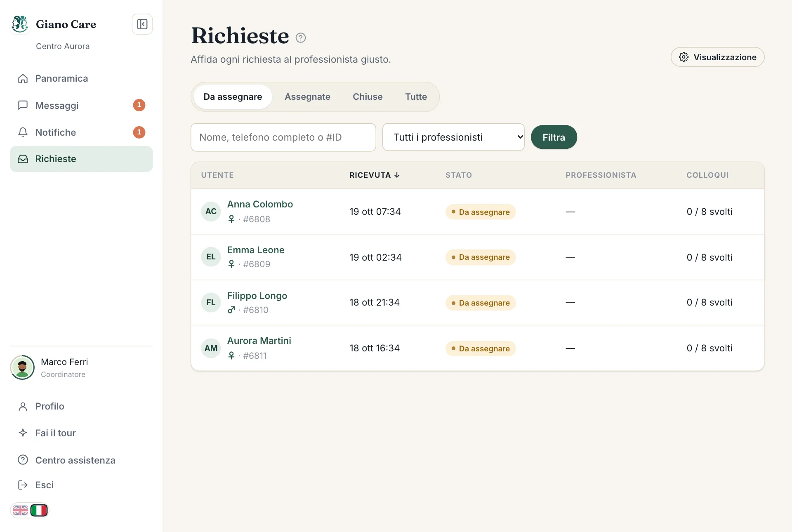Open Messaggi in the sidebar
792x532 pixels.
pos(81,106)
